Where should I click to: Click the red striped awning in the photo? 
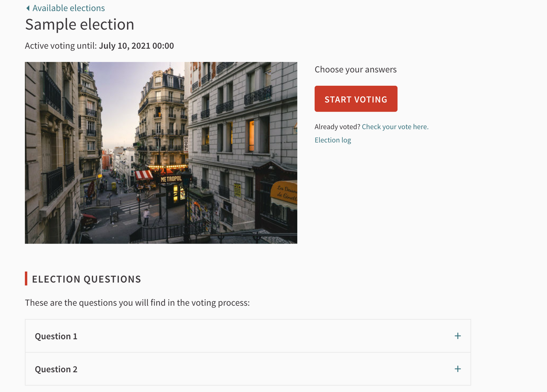144,175
